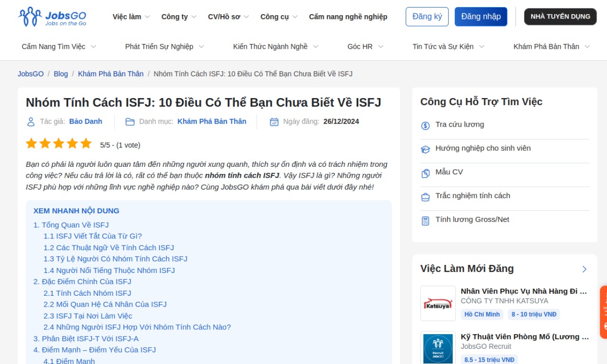Jump to section 3. Phân Biệt ISFJ-T Với ISFJ-A

86,338
